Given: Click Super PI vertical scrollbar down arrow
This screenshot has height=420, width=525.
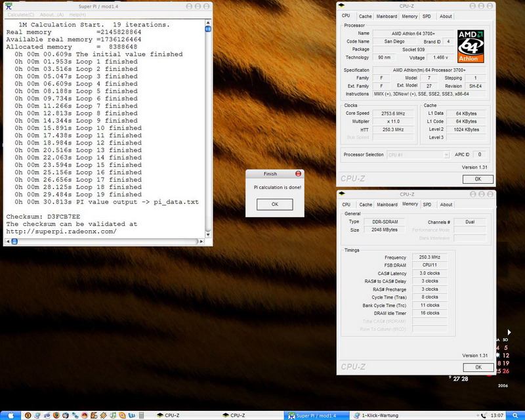Looking at the screenshot, I should coord(208,234).
